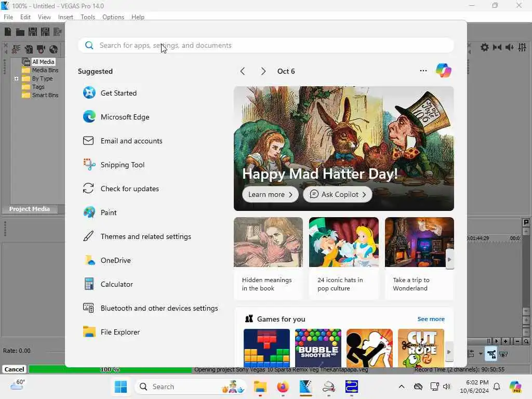Open the Options menu in VEGAS

click(113, 17)
